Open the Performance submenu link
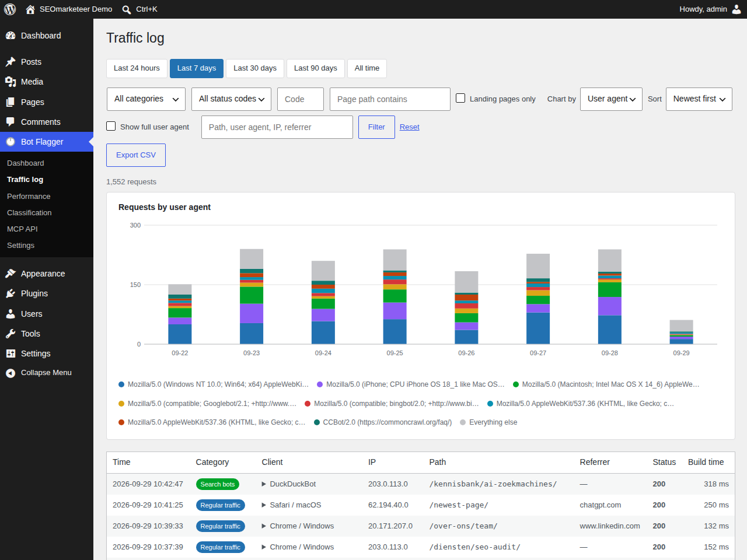This screenshot has width=747, height=560. 29,197
